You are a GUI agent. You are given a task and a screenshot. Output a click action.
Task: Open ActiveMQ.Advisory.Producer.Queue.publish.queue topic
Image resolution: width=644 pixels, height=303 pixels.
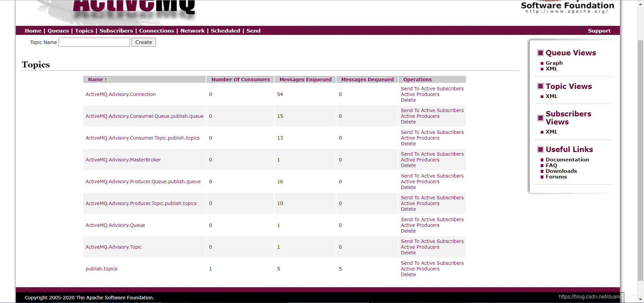(143, 182)
